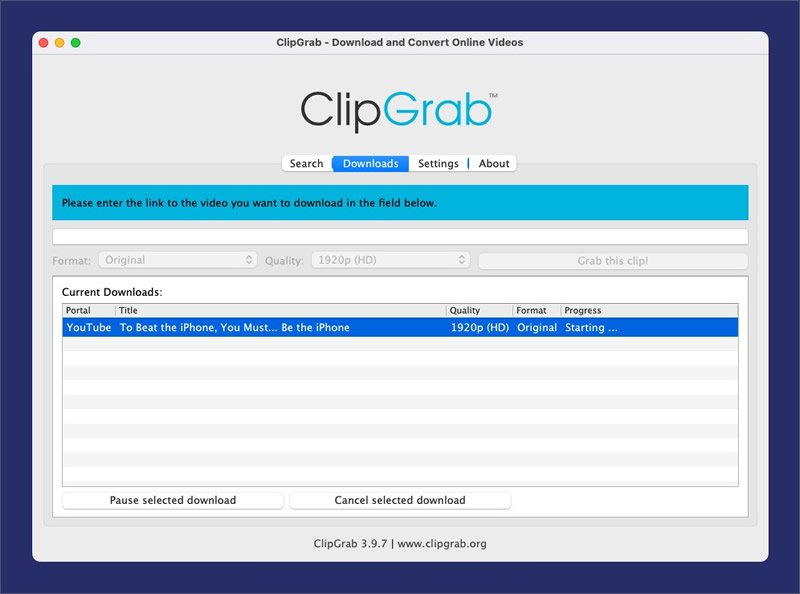Select the Downloads tab
The width and height of the screenshot is (800, 594).
coord(370,163)
